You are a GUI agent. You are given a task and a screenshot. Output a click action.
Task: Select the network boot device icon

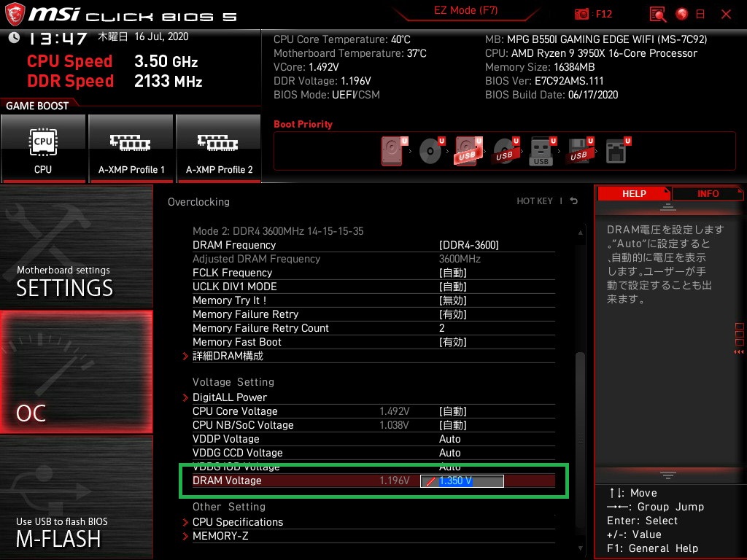(618, 151)
